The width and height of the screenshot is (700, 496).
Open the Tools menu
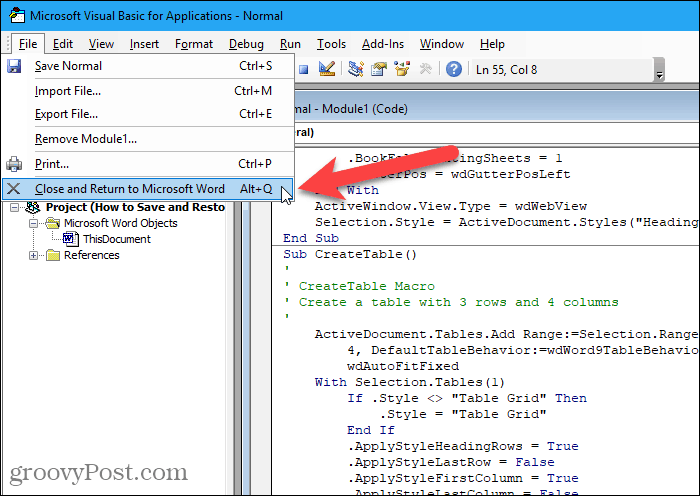[x=331, y=44]
